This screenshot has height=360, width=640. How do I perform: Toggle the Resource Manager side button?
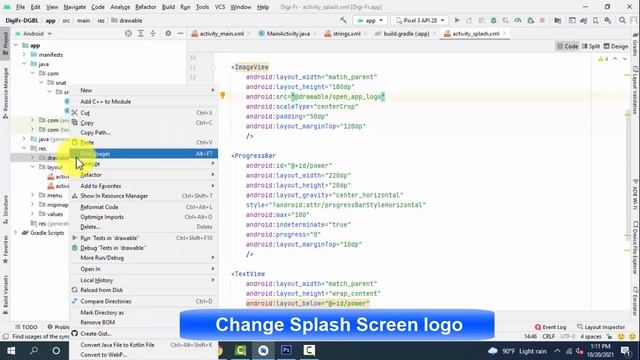(x=5, y=93)
